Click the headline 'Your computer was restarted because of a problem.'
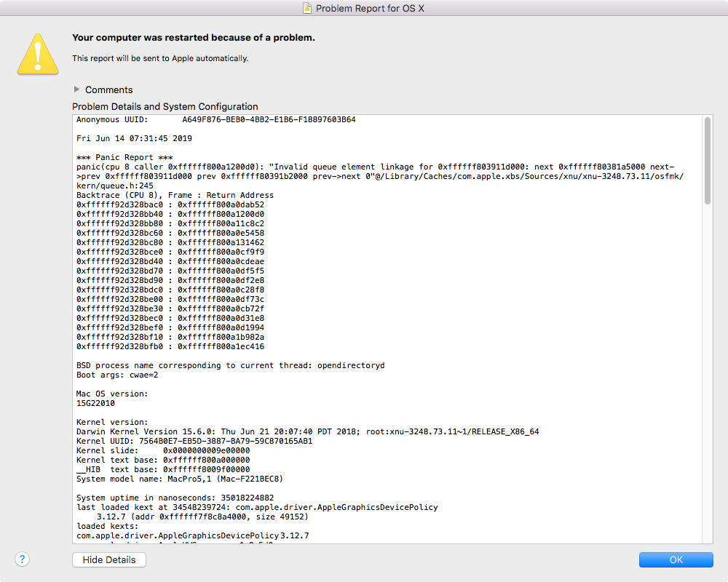Viewport: 728px width, 582px height. click(x=194, y=38)
